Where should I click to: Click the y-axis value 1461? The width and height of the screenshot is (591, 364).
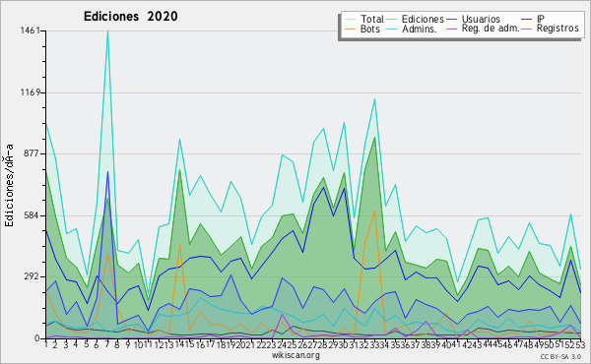point(30,30)
